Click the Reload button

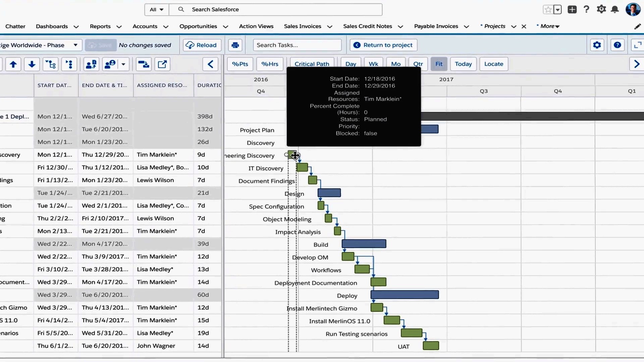tap(201, 45)
